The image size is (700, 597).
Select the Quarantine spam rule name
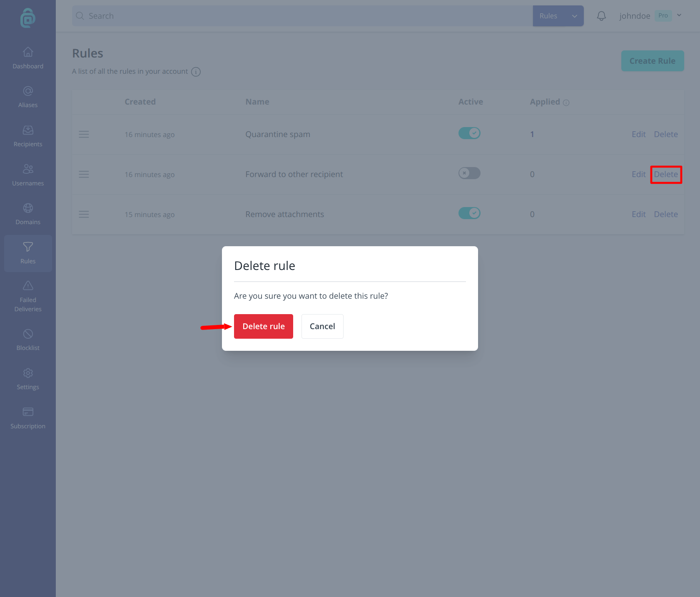pos(278,134)
